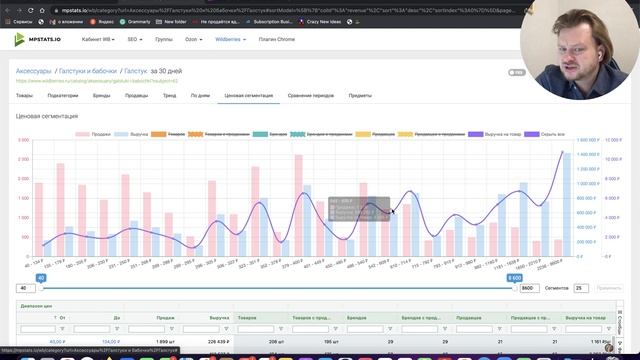640x360 pixels.
Task: Reload the page with the refresh icon
Action: point(31,10)
